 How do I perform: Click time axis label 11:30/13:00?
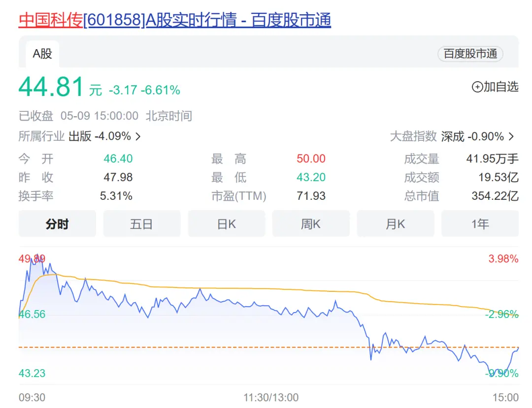click(271, 397)
